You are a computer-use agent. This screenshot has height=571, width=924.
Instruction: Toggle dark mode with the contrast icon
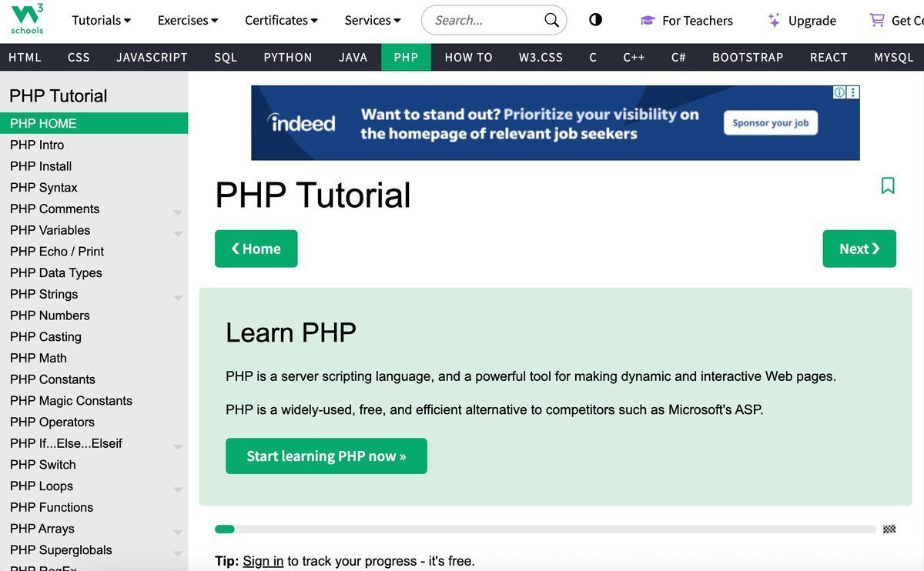tap(594, 19)
